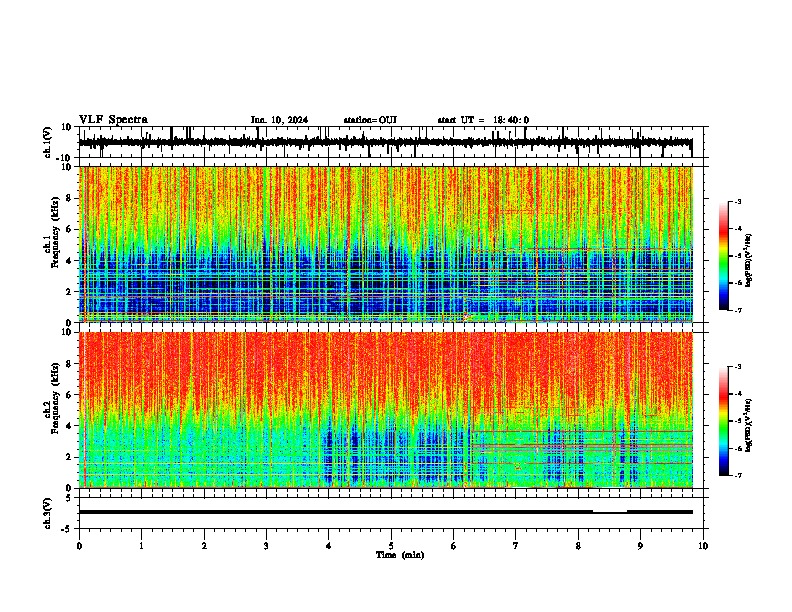Click the ch.2 spectrogram color scale bar
This screenshot has width=792, height=612.
pyautogui.click(x=724, y=421)
